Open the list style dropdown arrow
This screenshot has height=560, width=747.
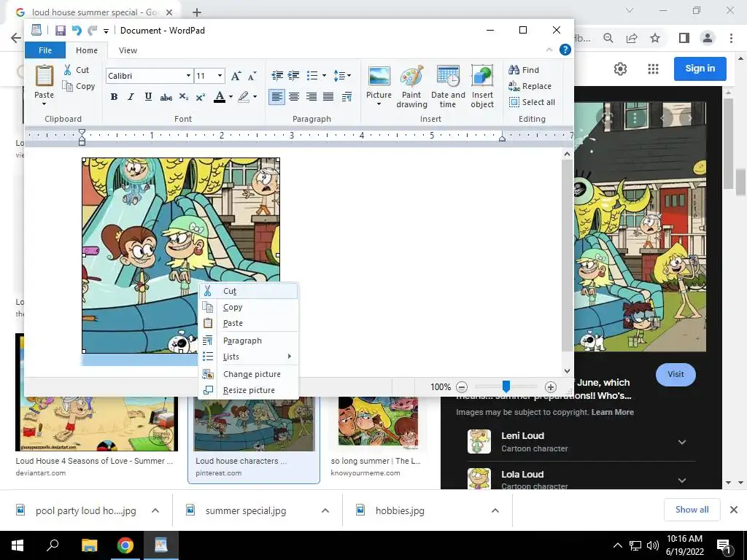(x=325, y=75)
